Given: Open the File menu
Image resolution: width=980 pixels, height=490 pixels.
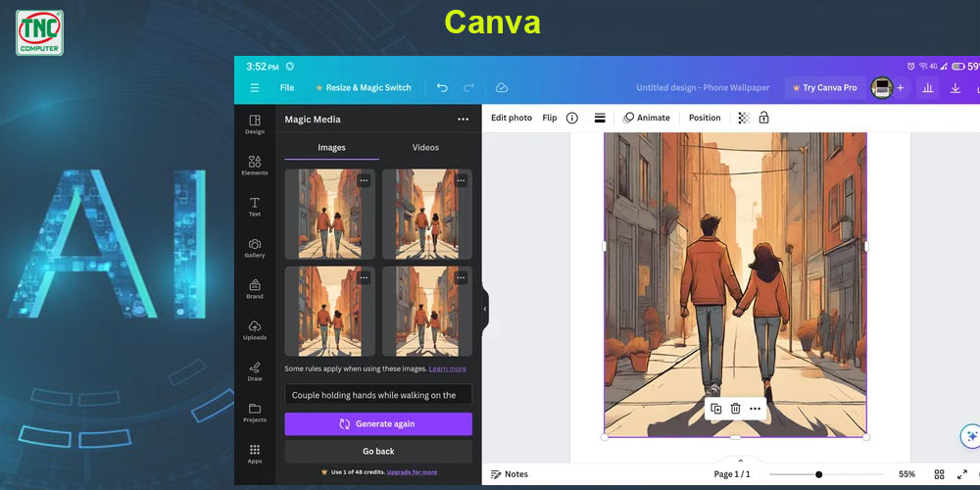Looking at the screenshot, I should click(x=287, y=88).
